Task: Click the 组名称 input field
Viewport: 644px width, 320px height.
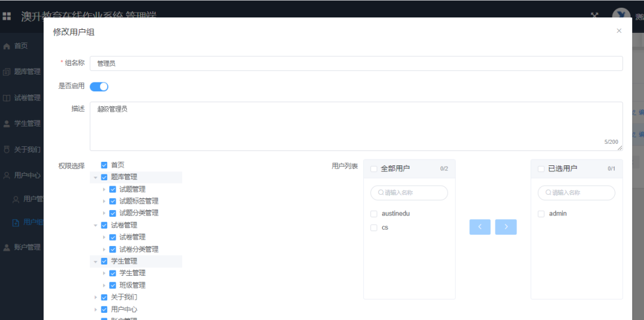Action: click(x=356, y=63)
